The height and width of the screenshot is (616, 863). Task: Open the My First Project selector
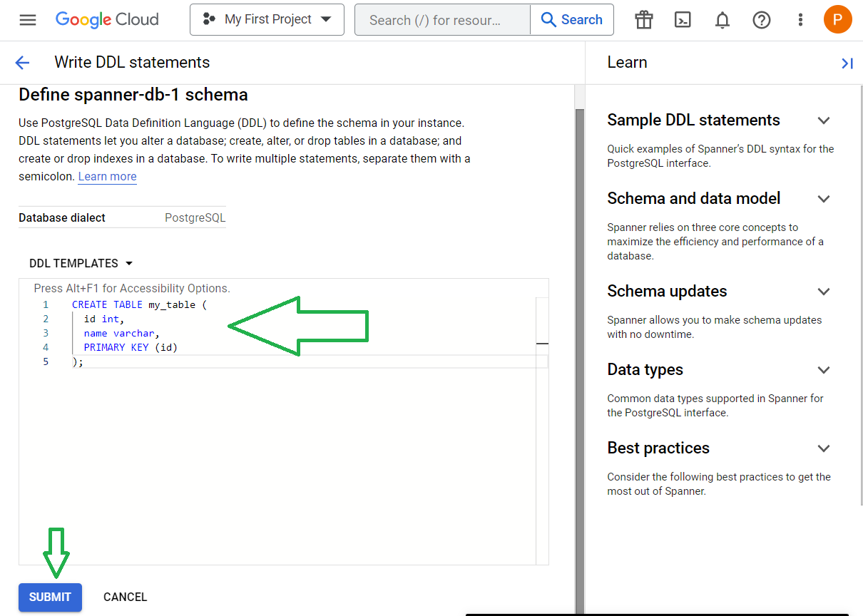267,19
